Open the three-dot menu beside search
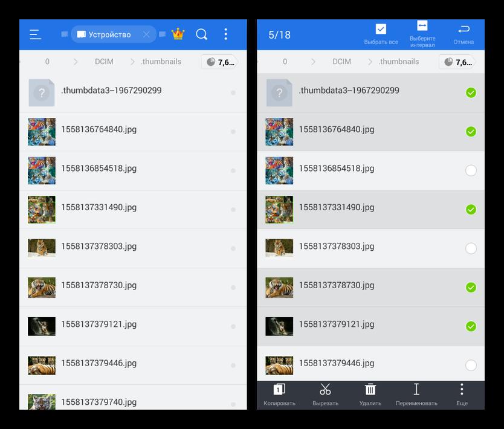504x429 pixels. pos(226,34)
